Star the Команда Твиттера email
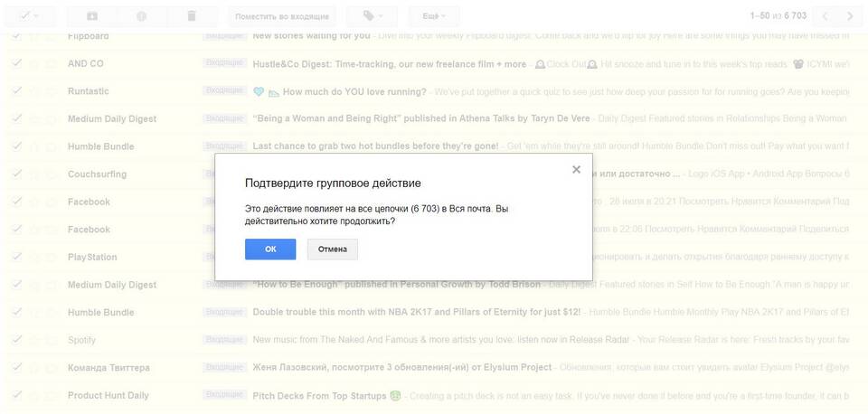868x414 pixels. click(x=34, y=368)
